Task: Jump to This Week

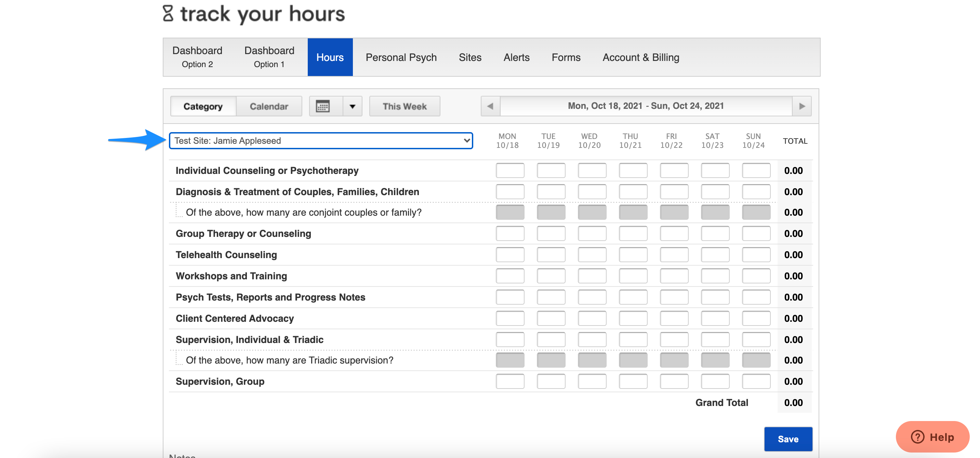Action: coord(405,106)
